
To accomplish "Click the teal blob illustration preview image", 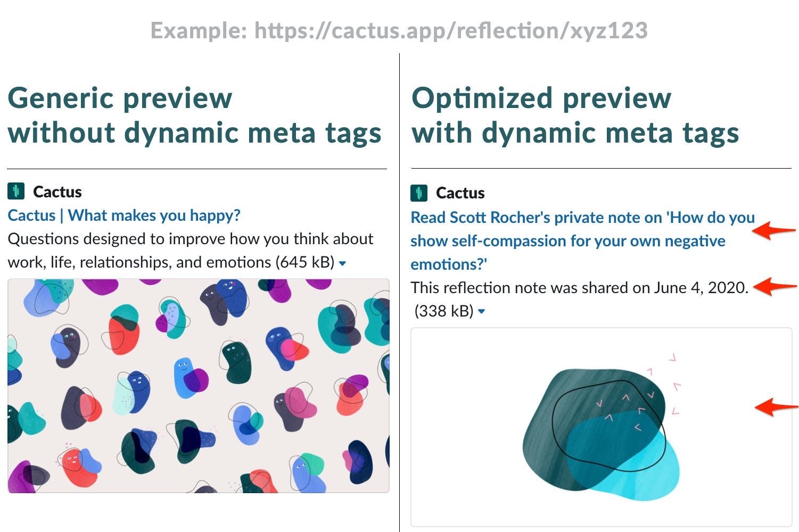I will pos(602,427).
